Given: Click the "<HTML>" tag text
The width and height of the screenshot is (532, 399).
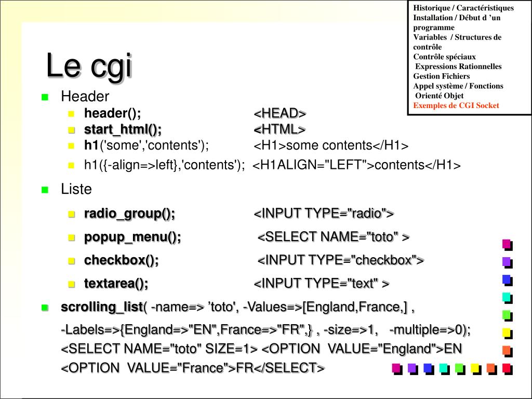Looking at the screenshot, I should (x=279, y=129).
